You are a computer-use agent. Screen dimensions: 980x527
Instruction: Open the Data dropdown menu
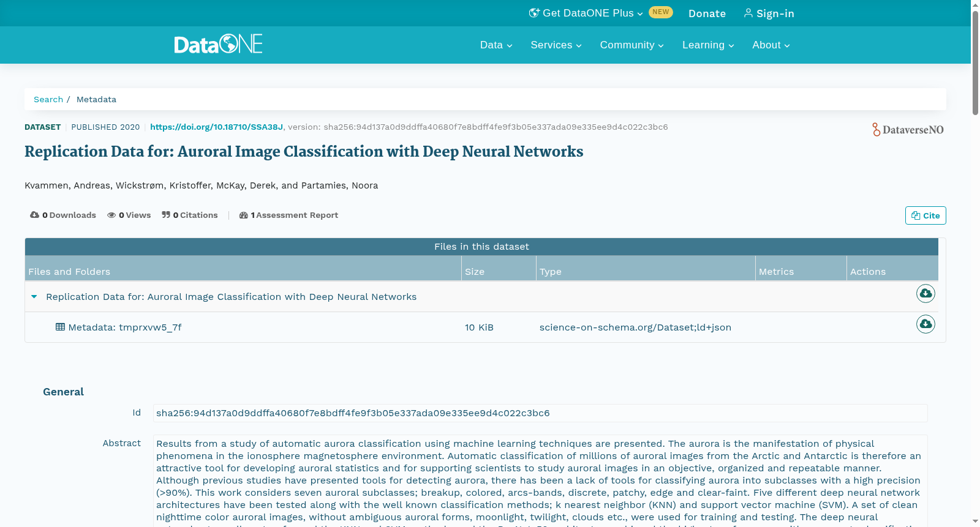point(496,45)
